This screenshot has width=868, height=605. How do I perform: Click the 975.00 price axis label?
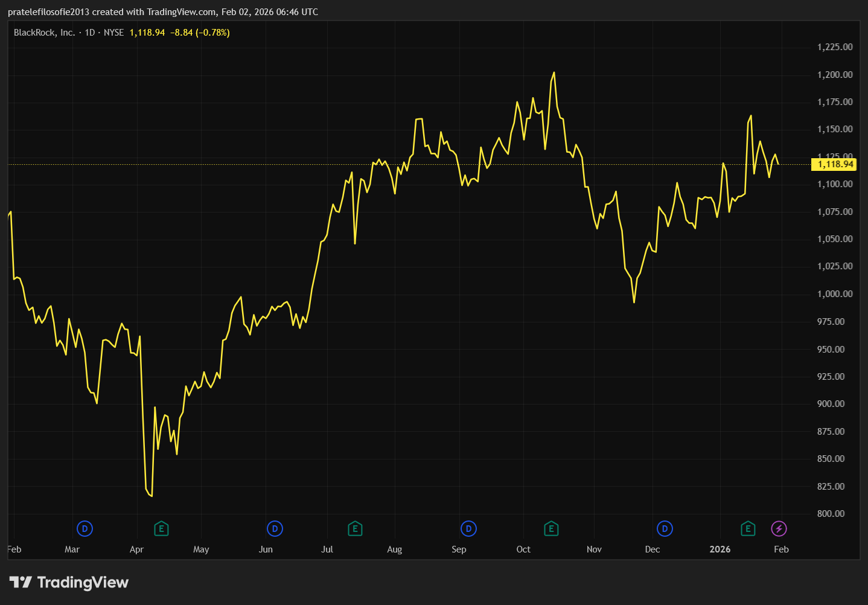click(831, 322)
